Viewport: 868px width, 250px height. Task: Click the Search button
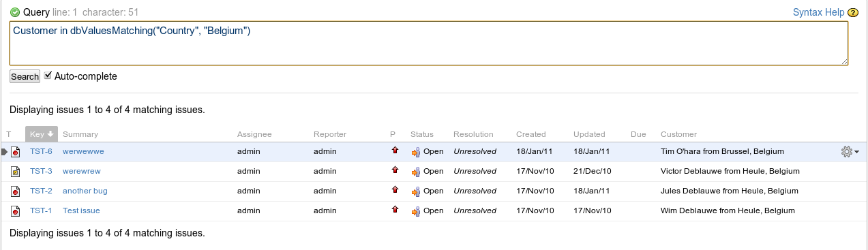coord(25,76)
